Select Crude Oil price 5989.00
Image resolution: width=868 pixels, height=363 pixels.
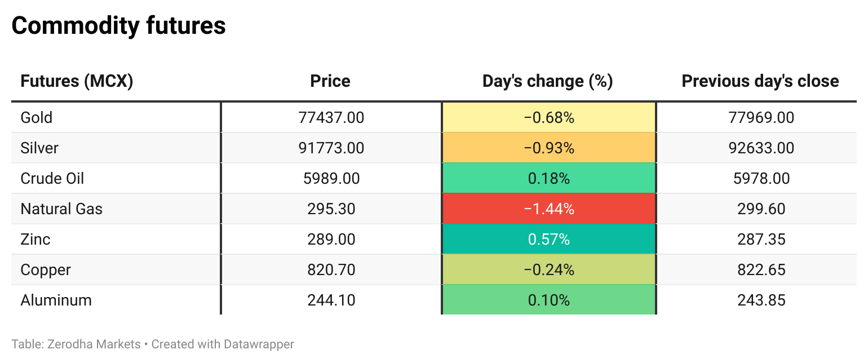pyautogui.click(x=331, y=178)
